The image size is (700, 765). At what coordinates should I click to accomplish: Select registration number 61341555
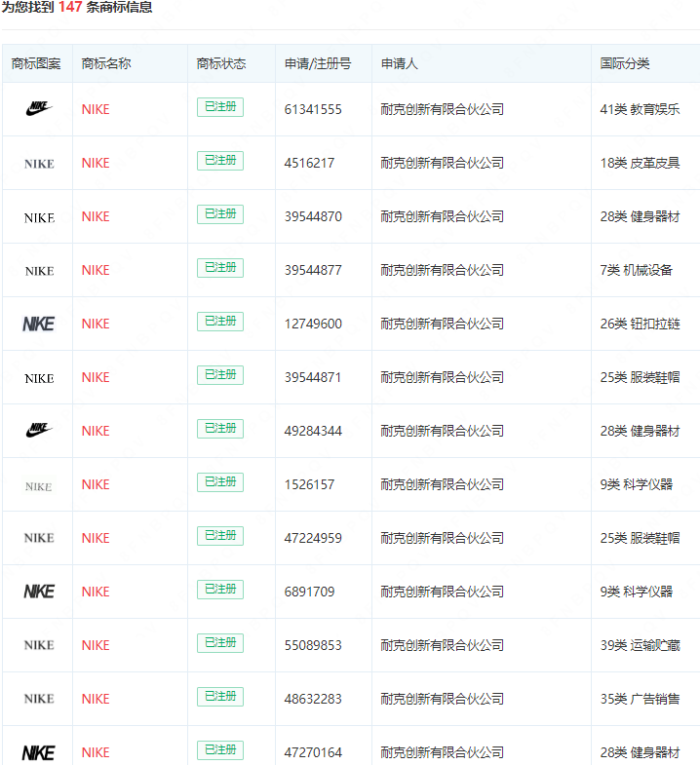[x=313, y=109]
